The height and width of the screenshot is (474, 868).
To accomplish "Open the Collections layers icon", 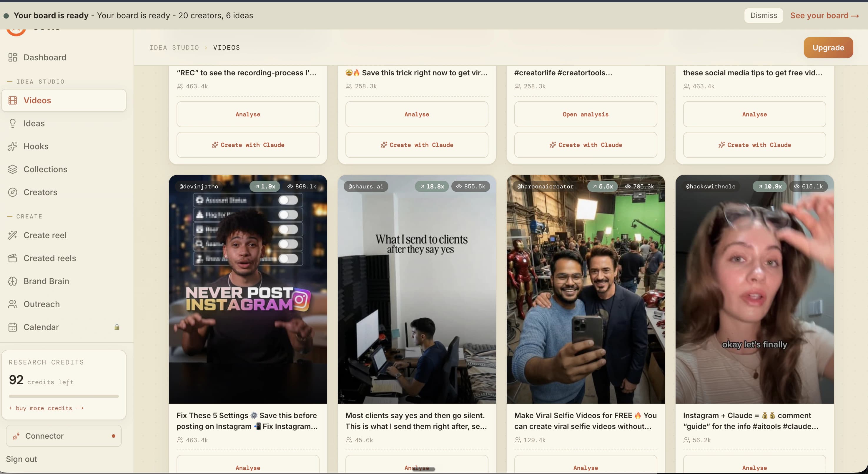I will point(12,169).
